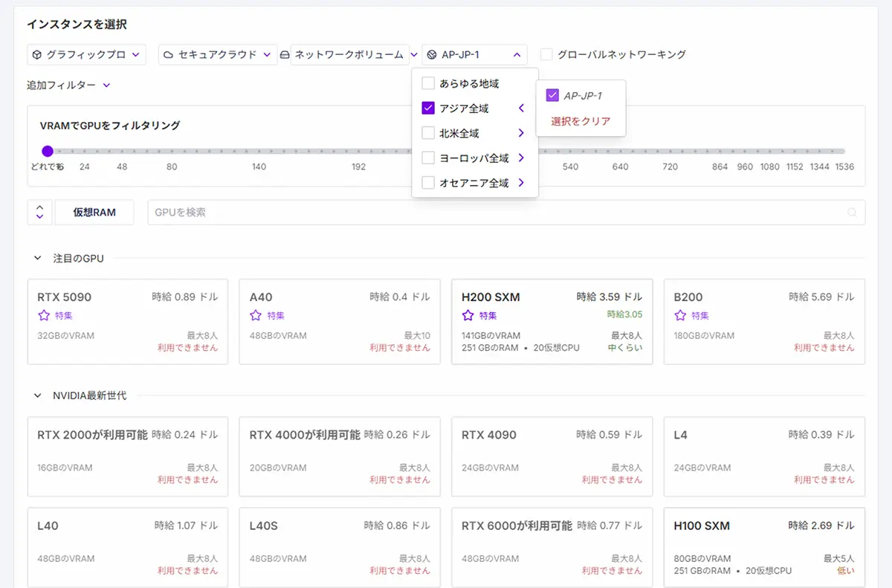Click the star icon on A40 card
Screen dimensions: 892x588
[x=256, y=315]
